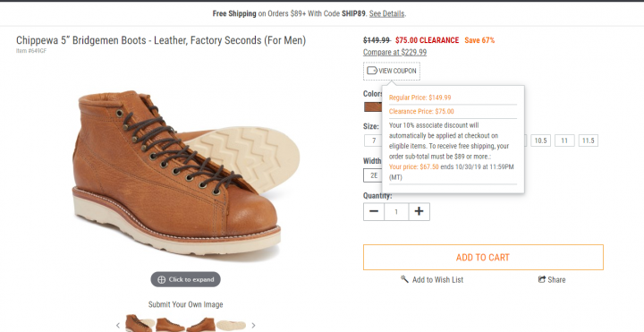
Task: Select size 11
Action: pyautogui.click(x=564, y=140)
